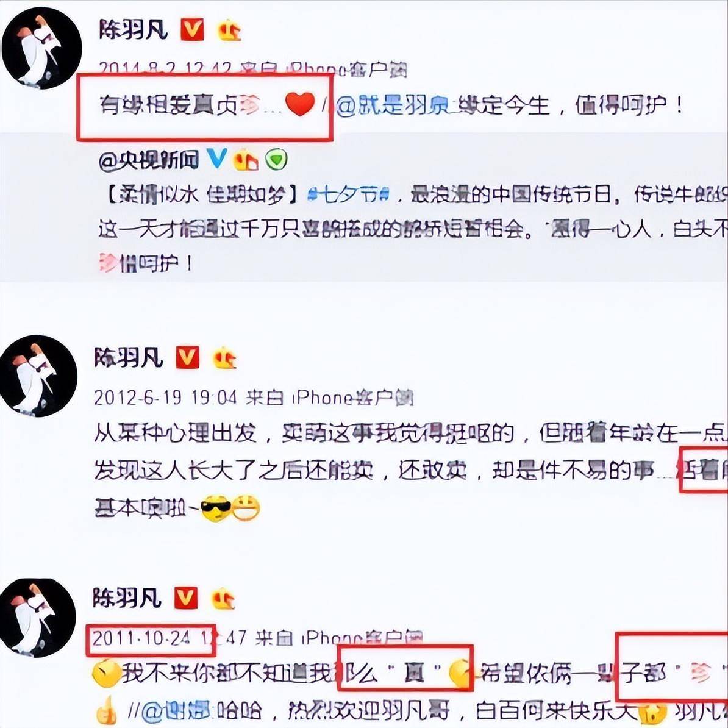Open the @央视新闻 account link
Screen dimensions: 728x728
click(x=149, y=160)
